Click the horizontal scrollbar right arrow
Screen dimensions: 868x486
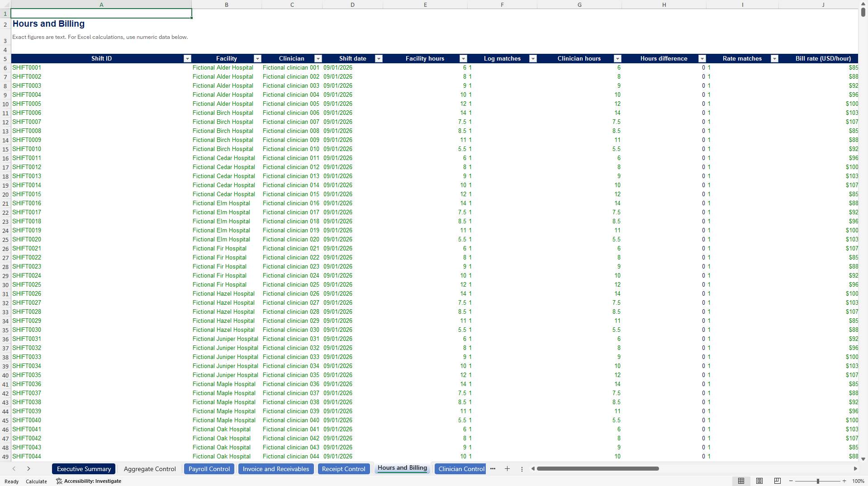pos(855,469)
